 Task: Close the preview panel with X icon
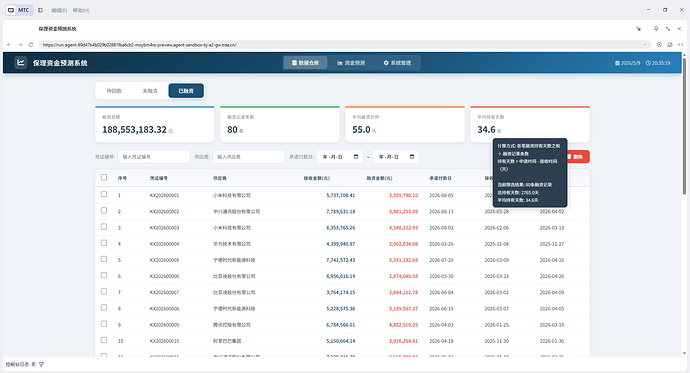[x=679, y=29]
